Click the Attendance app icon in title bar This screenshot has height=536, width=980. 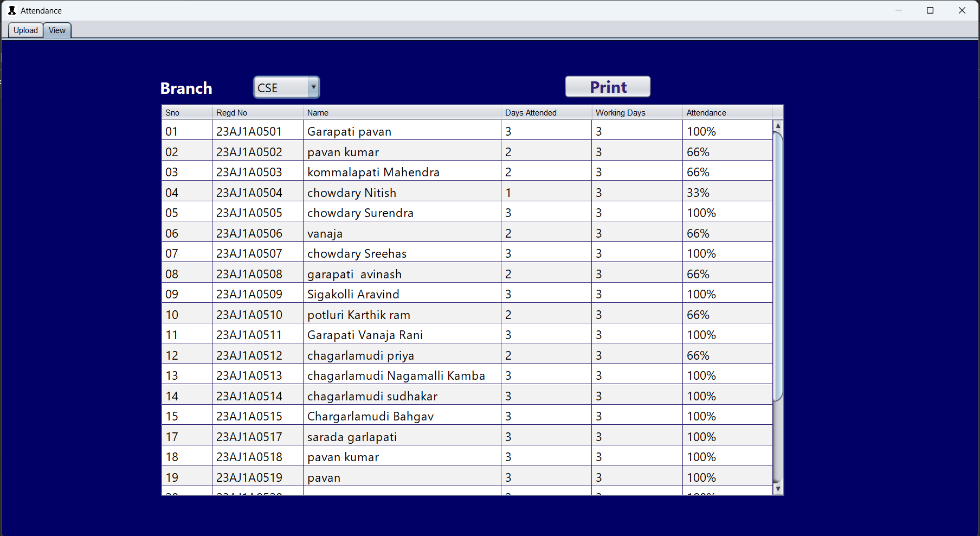(x=12, y=10)
